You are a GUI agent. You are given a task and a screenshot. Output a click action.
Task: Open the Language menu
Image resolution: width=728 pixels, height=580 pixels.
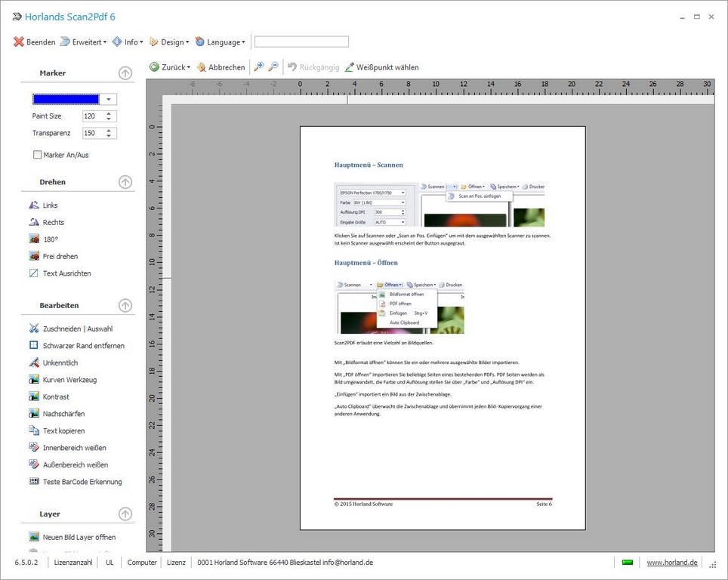(x=220, y=42)
